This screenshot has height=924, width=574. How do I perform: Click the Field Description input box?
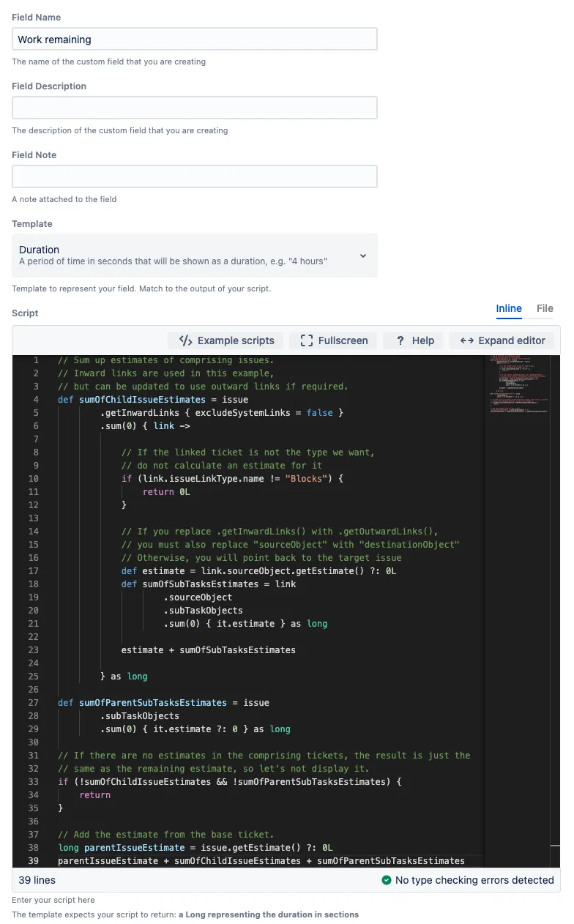click(195, 108)
